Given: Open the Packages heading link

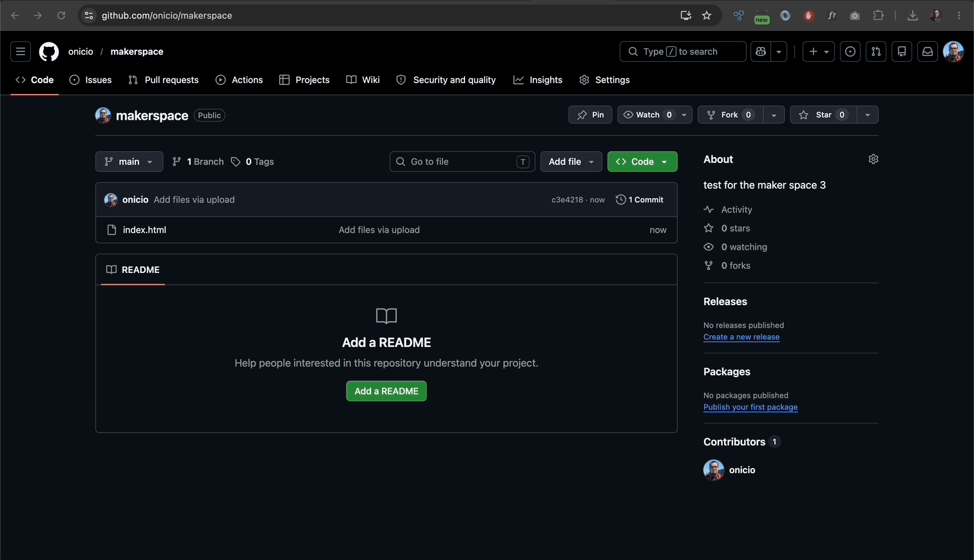Looking at the screenshot, I should (x=727, y=371).
